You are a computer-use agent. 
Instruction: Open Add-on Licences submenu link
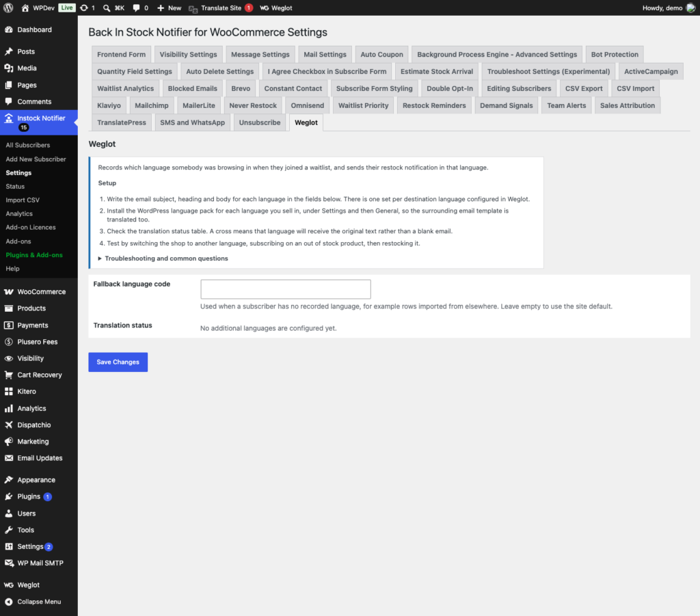tap(30, 227)
